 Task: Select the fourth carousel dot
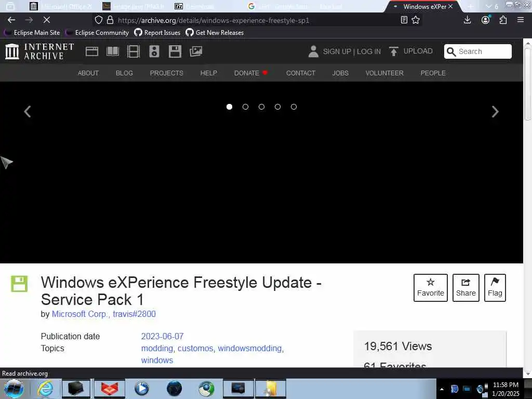coord(277,107)
